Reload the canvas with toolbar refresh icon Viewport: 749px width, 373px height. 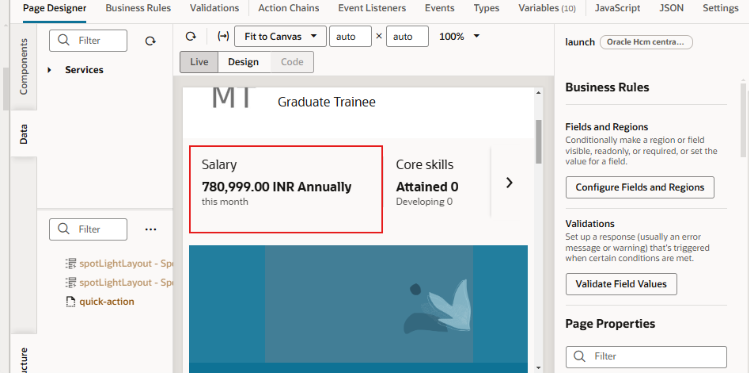point(191,36)
